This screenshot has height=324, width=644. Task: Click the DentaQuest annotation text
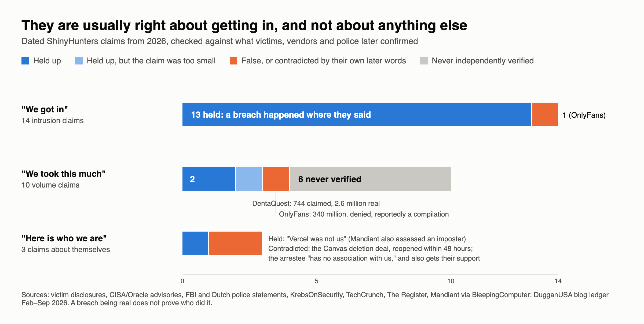(x=316, y=203)
